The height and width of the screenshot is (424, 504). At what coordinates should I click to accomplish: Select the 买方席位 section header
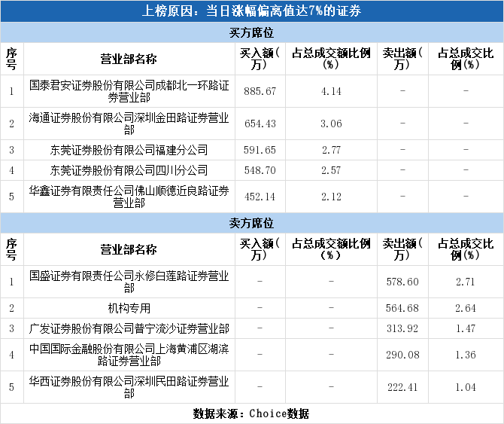click(x=252, y=32)
